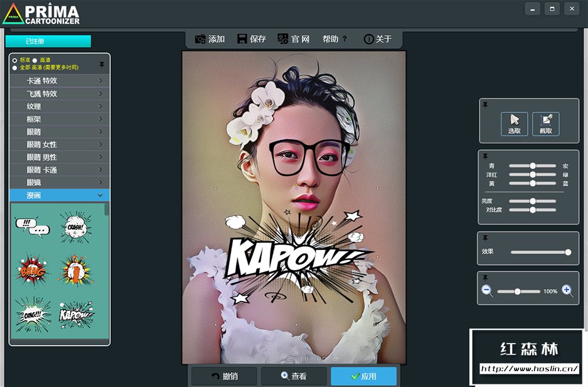Click the 应用 apply button
This screenshot has height=387, width=588.
pos(363,376)
